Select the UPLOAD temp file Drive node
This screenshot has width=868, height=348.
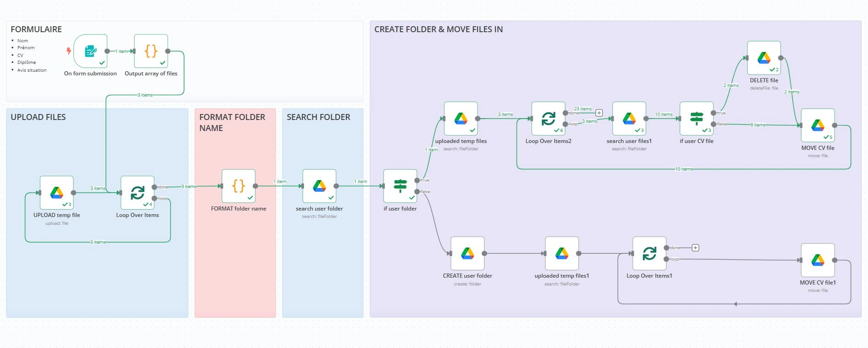tap(57, 193)
